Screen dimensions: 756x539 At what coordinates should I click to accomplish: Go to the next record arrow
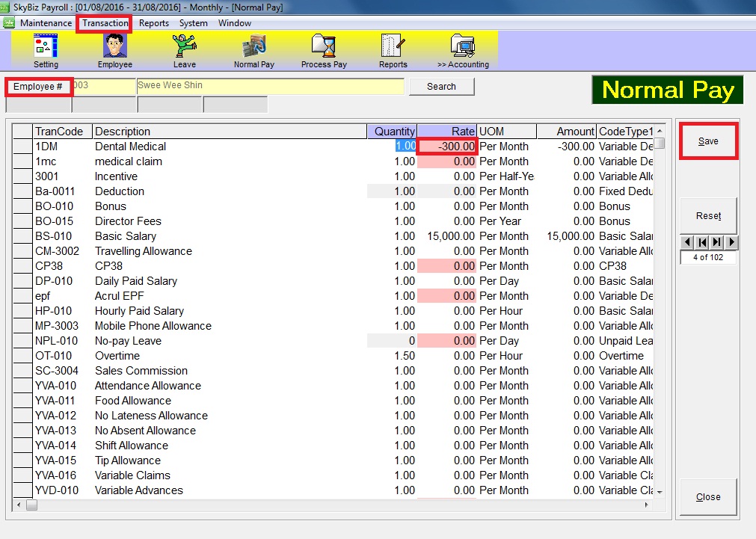[731, 242]
